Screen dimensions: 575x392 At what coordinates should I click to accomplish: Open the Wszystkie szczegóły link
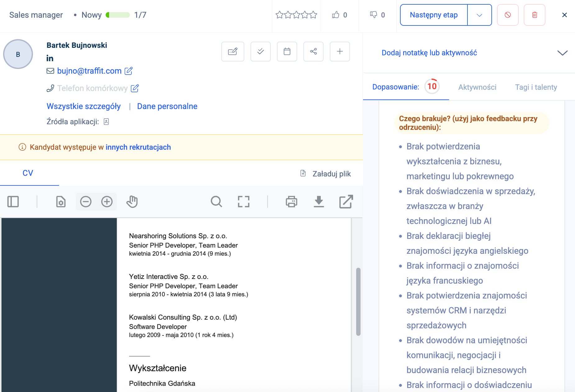pyautogui.click(x=84, y=106)
